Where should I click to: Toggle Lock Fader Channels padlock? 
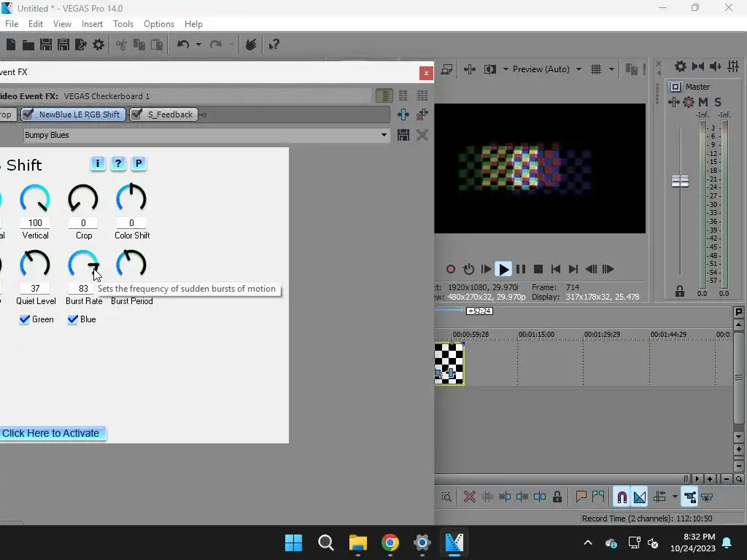679,292
